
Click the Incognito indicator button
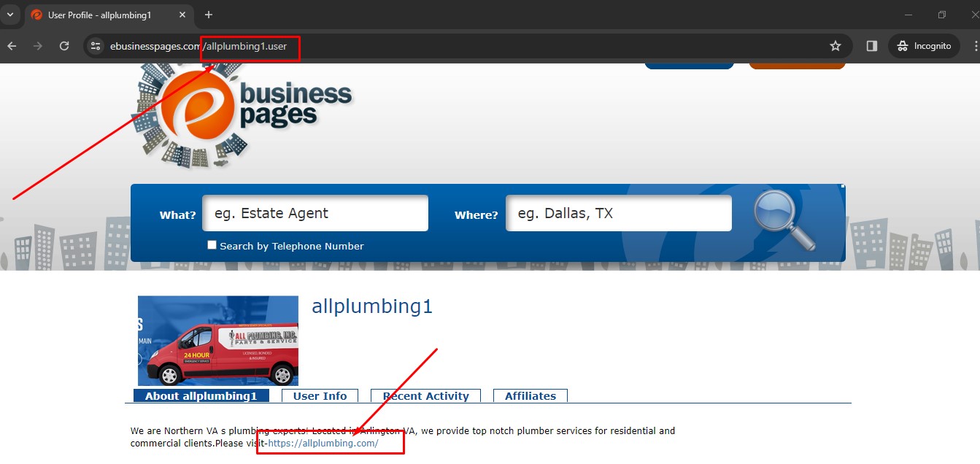pyautogui.click(x=925, y=46)
